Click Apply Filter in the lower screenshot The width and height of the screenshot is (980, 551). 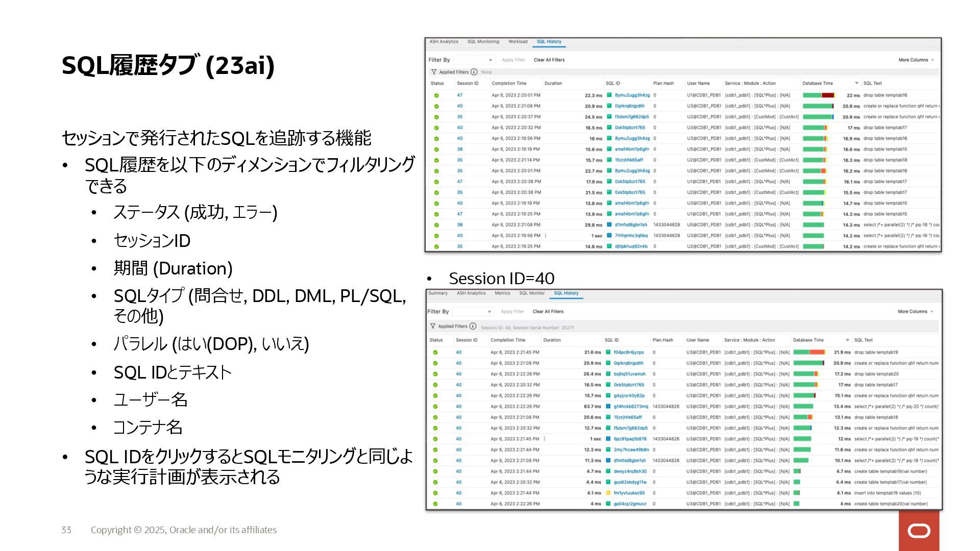512,312
